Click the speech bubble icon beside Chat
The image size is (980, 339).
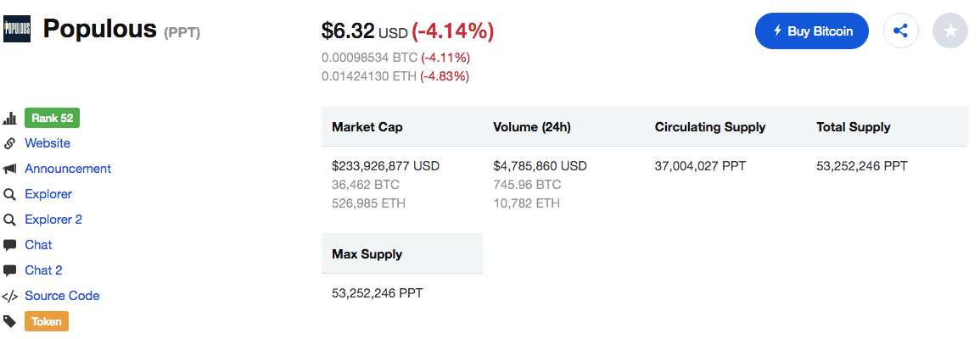[10, 246]
